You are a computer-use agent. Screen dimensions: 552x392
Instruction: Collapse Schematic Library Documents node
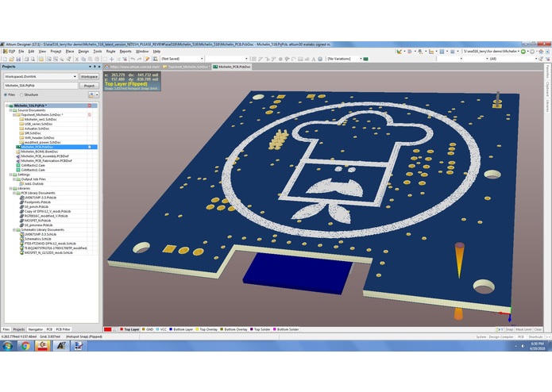click(14, 230)
